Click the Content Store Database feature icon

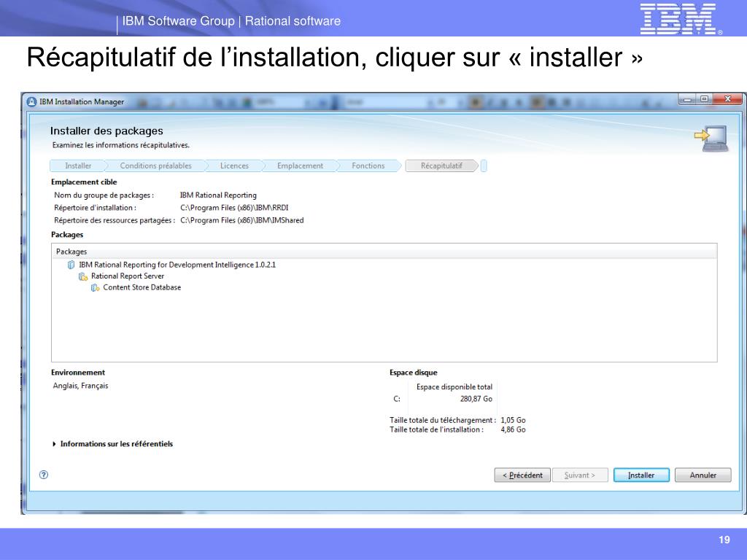[96, 287]
